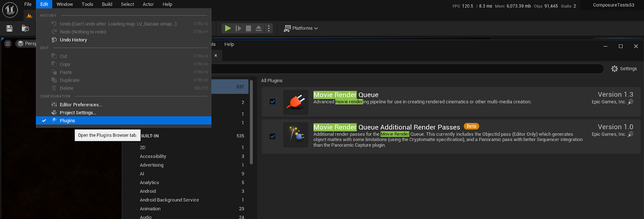Click the plugin category list scrollbar
The width and height of the screenshot is (644, 219).
tap(251, 122)
